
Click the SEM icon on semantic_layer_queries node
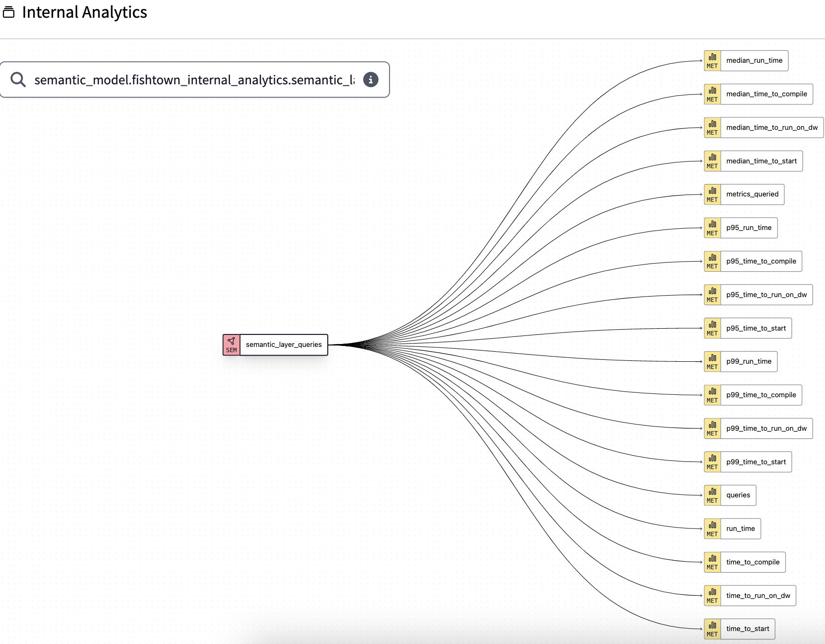[x=231, y=345]
